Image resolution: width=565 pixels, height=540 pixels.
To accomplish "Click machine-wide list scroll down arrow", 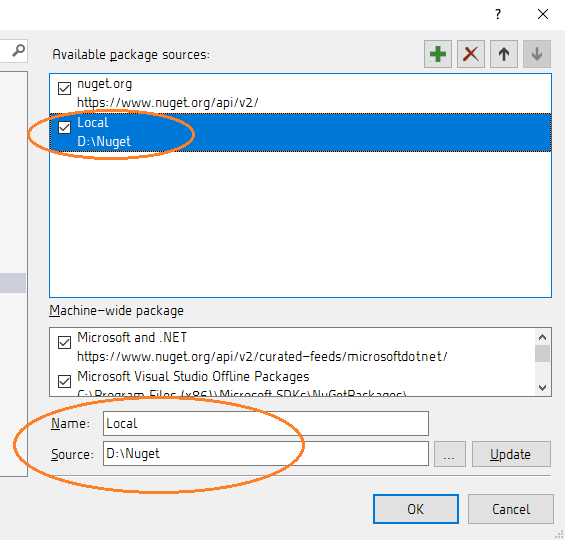I will (542, 388).
